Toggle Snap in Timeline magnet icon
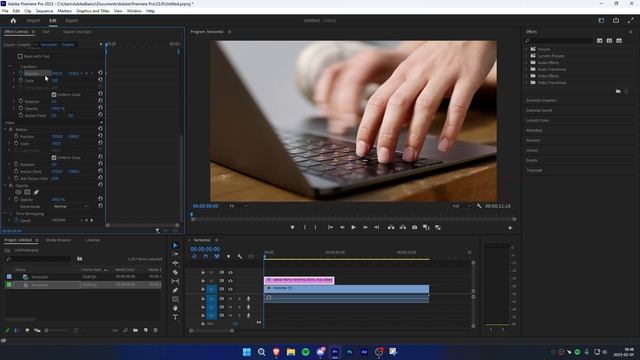The width and height of the screenshot is (640, 360). point(205,256)
